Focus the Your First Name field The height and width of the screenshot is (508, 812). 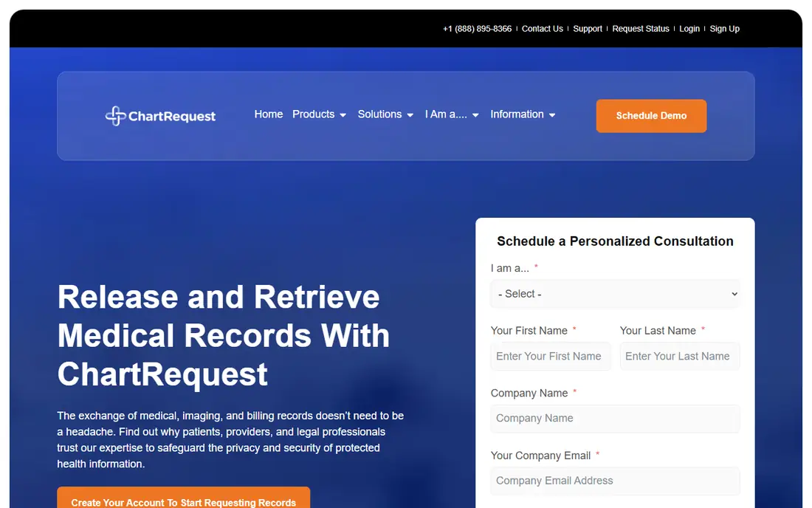point(551,357)
